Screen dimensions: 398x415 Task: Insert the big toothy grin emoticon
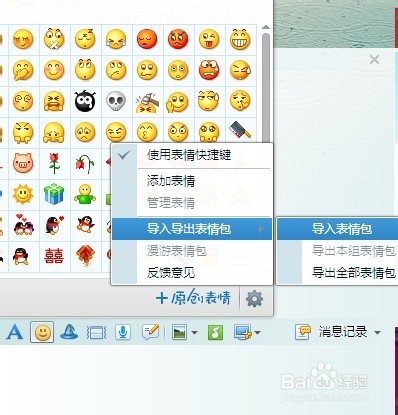240,40
